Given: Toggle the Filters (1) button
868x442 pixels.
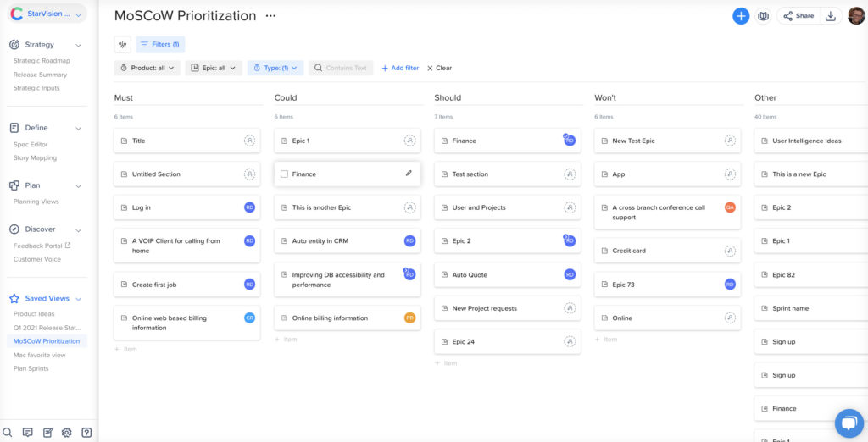Looking at the screenshot, I should point(160,44).
